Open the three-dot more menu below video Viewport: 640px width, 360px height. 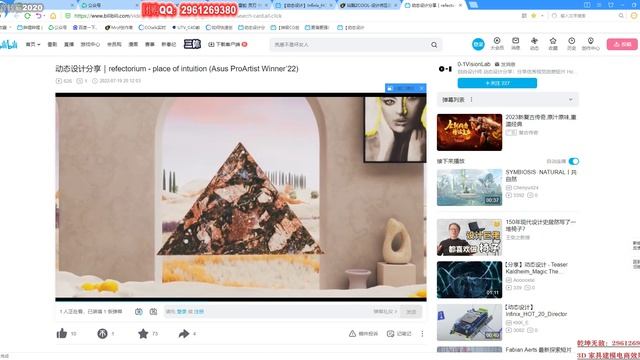coord(422,333)
